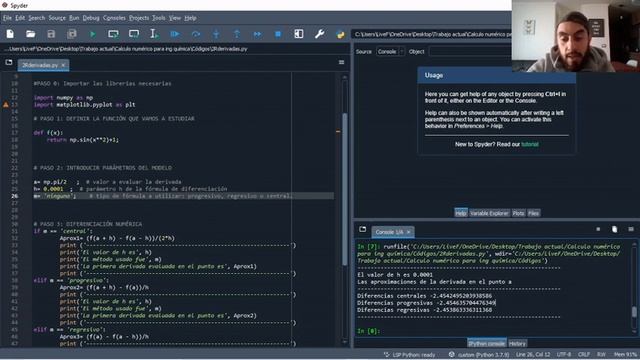The height and width of the screenshot is (360, 640).
Task: Open console pane options menu
Action: [x=631, y=229]
